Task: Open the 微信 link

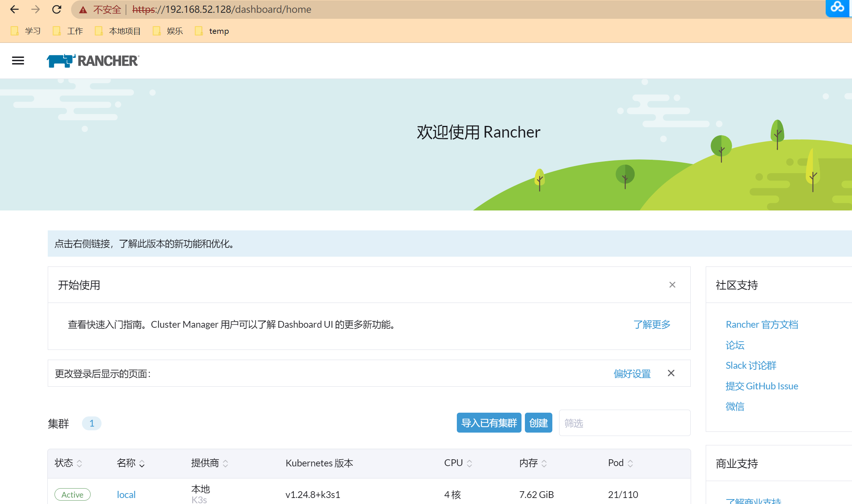Action: tap(735, 406)
